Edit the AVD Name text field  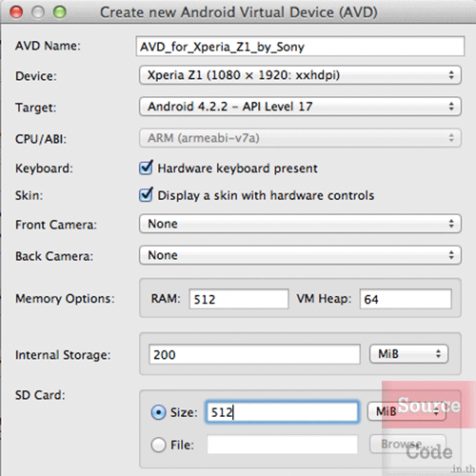point(300,47)
